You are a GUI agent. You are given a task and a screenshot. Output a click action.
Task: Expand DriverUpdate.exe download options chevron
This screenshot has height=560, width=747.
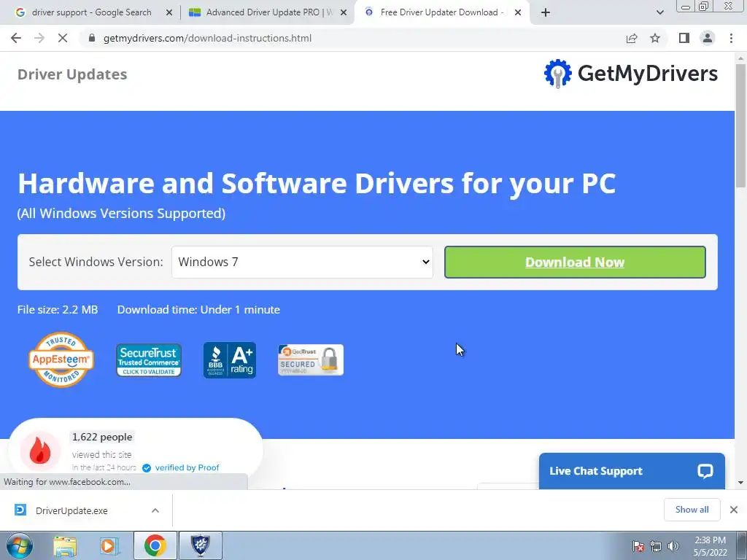[x=155, y=510]
